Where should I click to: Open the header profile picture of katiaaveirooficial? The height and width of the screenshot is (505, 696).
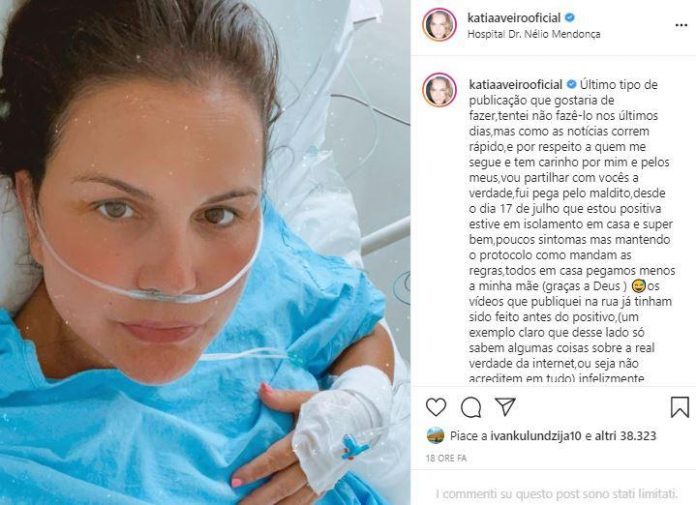coord(439,25)
